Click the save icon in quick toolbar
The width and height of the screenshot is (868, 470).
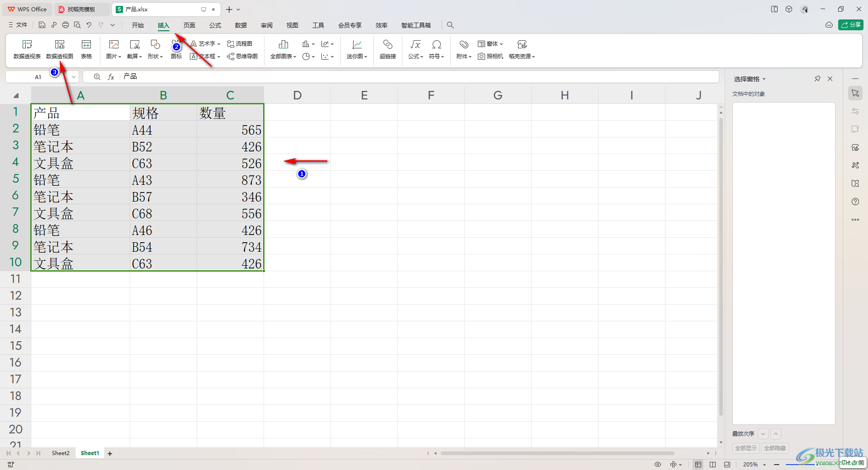coord(42,25)
